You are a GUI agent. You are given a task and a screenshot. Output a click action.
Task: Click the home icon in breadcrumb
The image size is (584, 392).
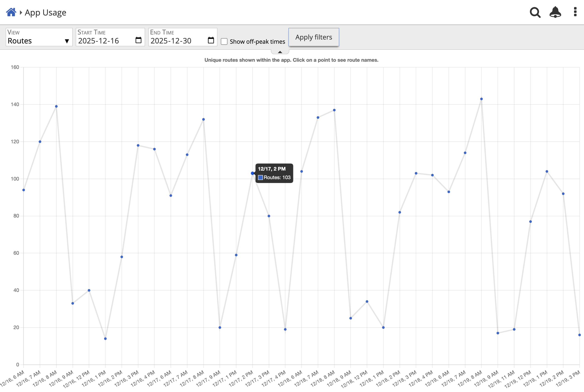11,12
